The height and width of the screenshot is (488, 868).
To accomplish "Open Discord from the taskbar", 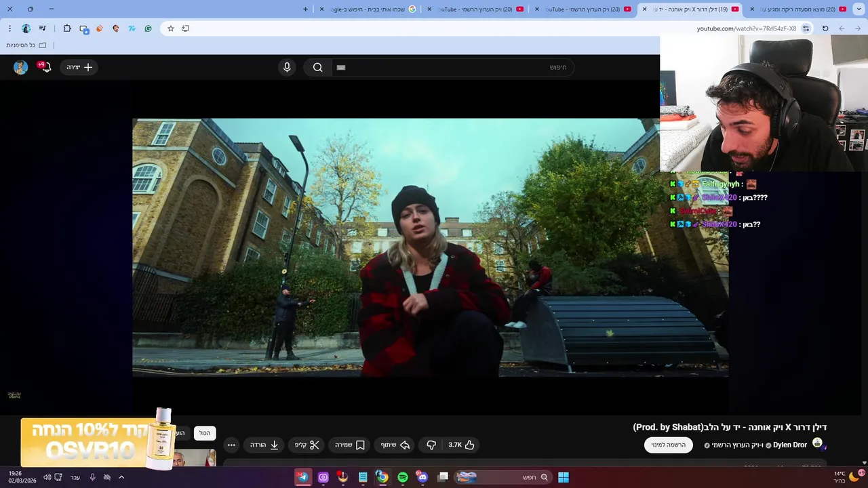I will coord(422,477).
